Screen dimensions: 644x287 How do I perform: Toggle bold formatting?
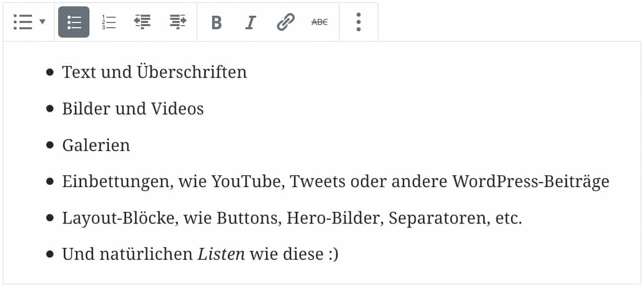click(x=216, y=22)
